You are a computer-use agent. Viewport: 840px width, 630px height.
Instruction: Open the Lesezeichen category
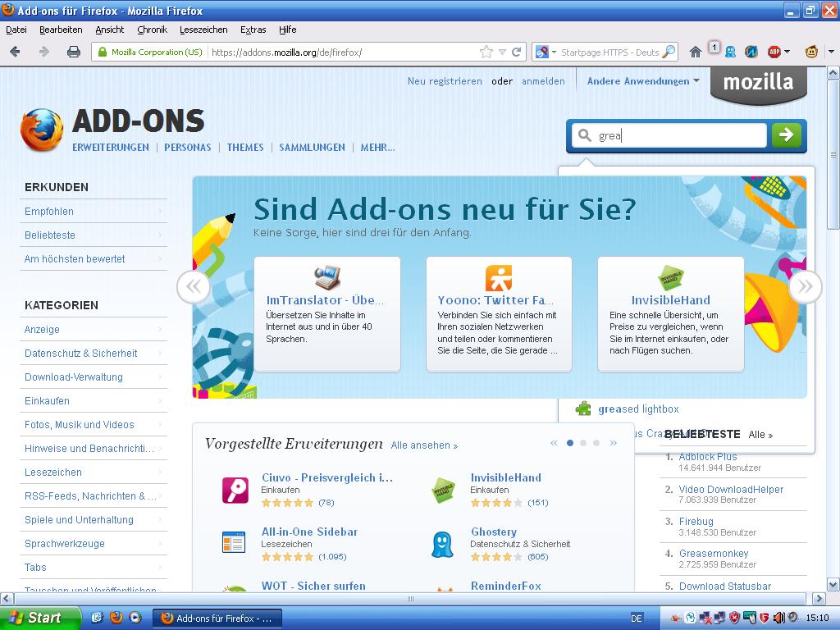point(94,472)
